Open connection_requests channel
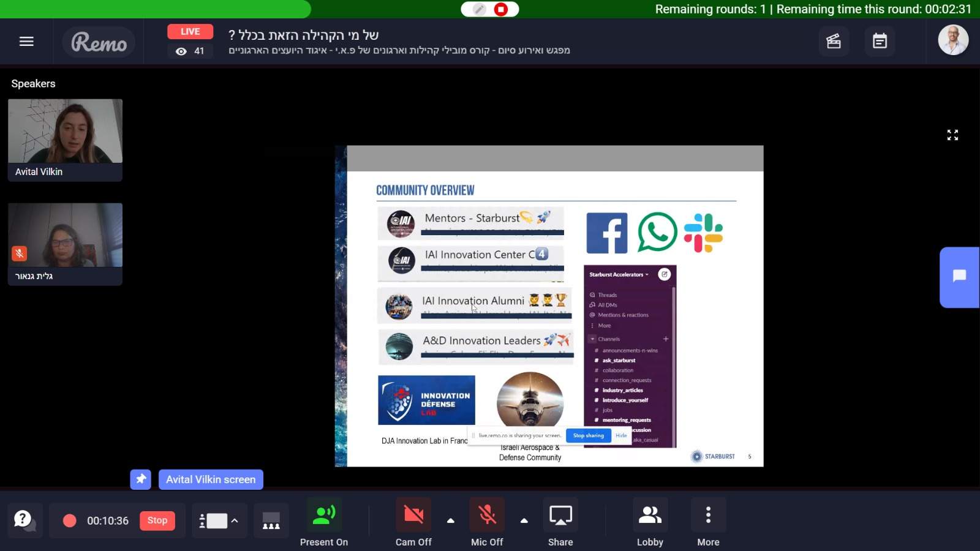Image resolution: width=980 pixels, height=551 pixels. tap(627, 380)
